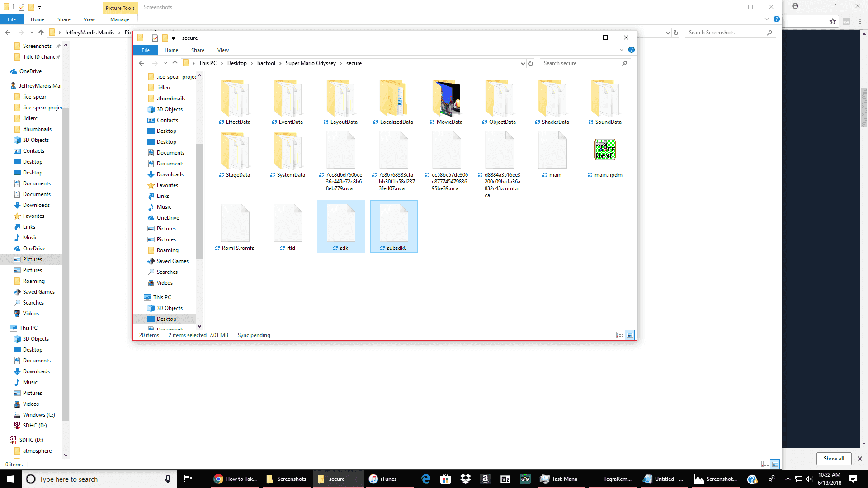Screen dimensions: 868x488
Task: Open Windows Start menu
Action: pos(11,479)
